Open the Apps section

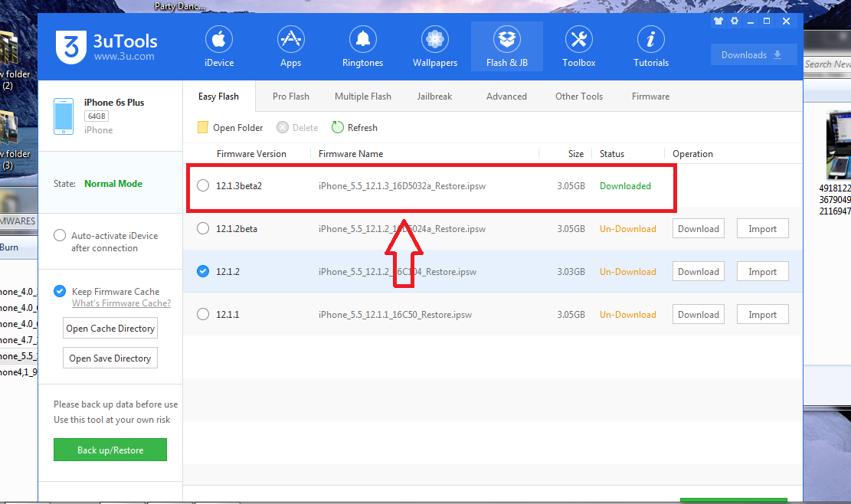point(290,47)
